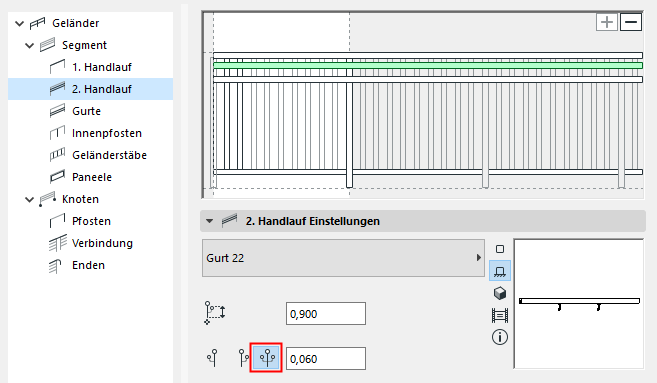Screen dimensions: 657x383
Task: Open the railing symbol representation icon
Action: tap(500, 315)
